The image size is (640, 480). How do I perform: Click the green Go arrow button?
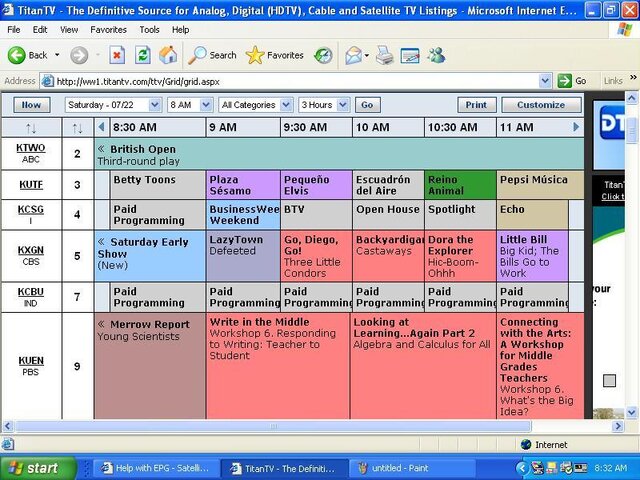[564, 81]
